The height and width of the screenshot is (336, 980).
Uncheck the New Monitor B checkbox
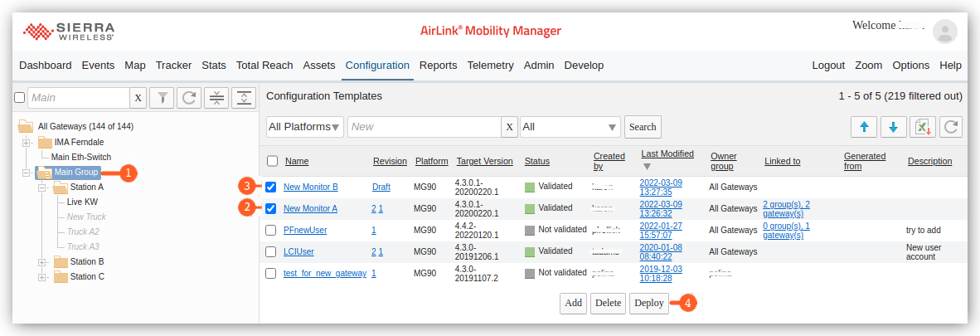coord(270,187)
